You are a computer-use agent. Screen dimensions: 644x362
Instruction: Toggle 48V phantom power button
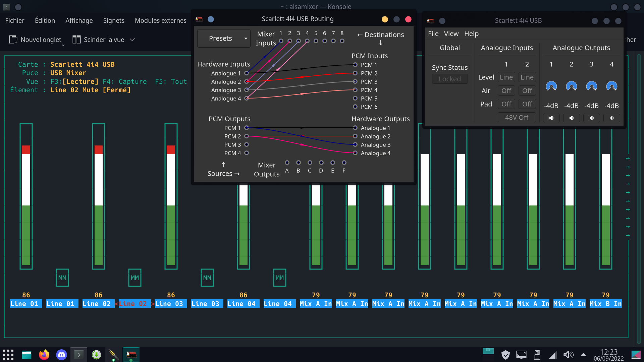[517, 117]
